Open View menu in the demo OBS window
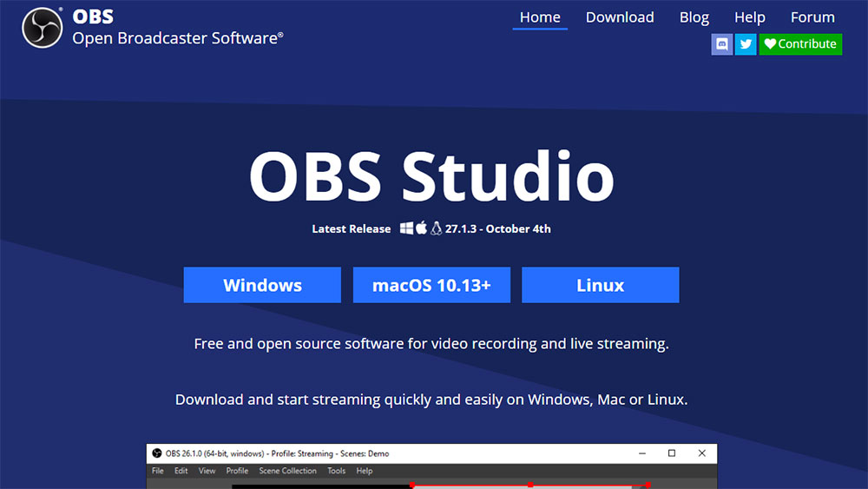 coord(207,471)
